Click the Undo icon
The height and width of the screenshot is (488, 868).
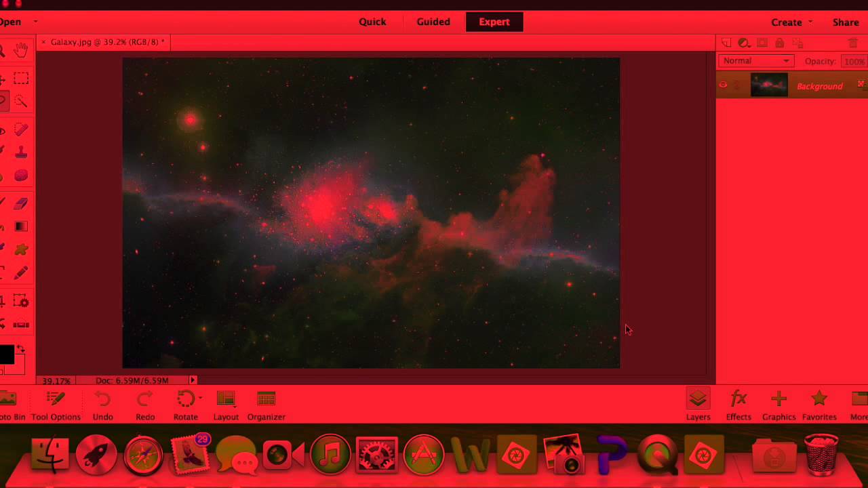pyautogui.click(x=102, y=399)
